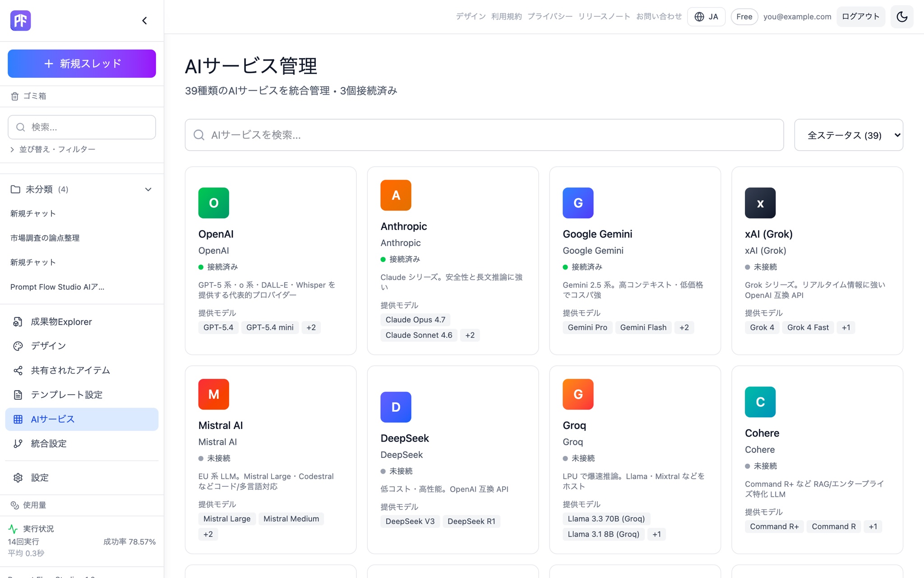Click the activity pulse icon beside 実行状況
This screenshot has width=924, height=578.
click(x=13, y=529)
